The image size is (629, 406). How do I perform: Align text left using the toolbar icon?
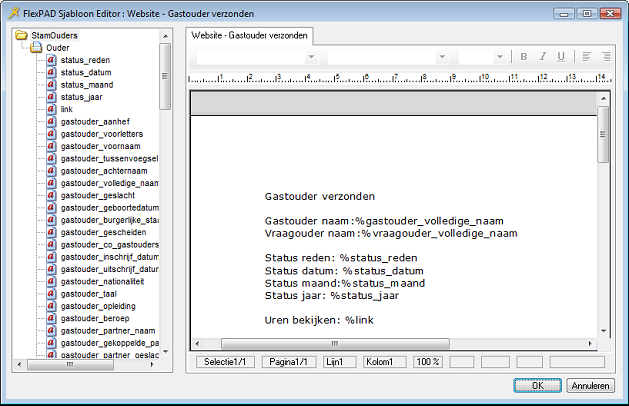[x=587, y=57]
